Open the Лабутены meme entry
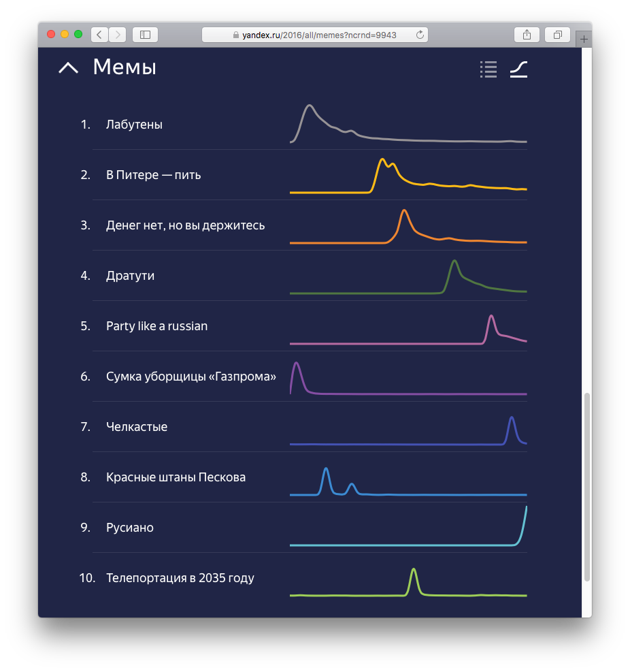The width and height of the screenshot is (630, 672). click(134, 125)
